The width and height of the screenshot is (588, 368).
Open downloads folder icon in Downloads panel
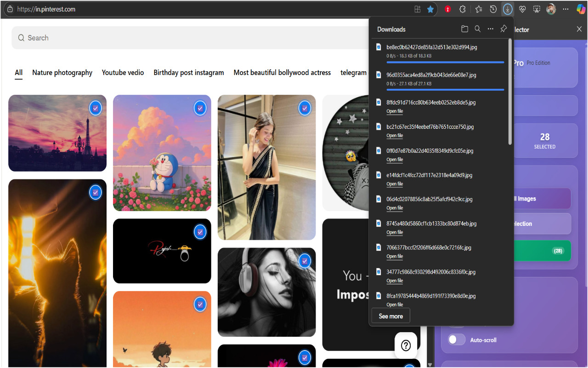465,29
